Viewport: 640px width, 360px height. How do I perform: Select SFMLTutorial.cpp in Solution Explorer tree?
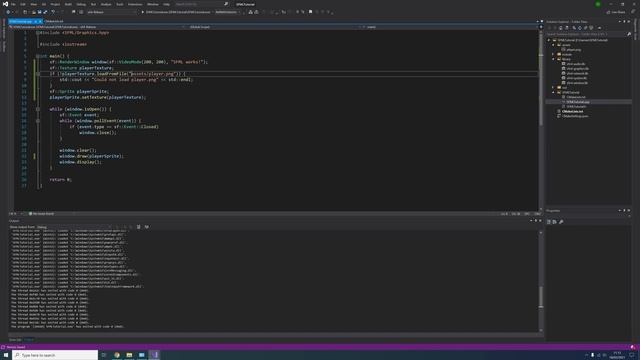coord(578,102)
